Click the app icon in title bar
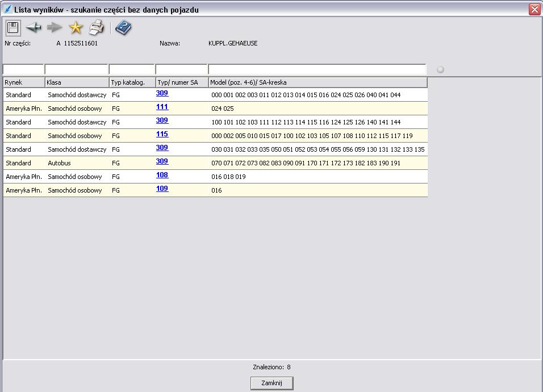The image size is (543, 392). click(x=7, y=9)
